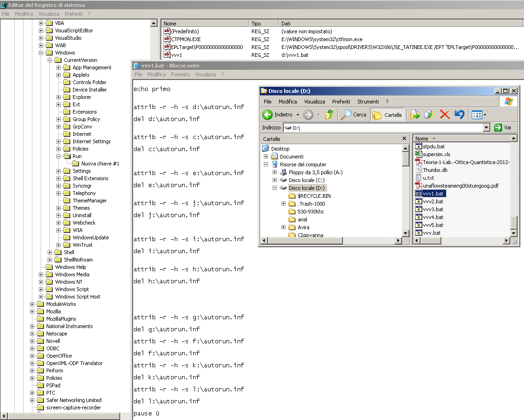The height and width of the screenshot is (420, 524).
Task: Click the Move To folder icon
Action: point(415,115)
